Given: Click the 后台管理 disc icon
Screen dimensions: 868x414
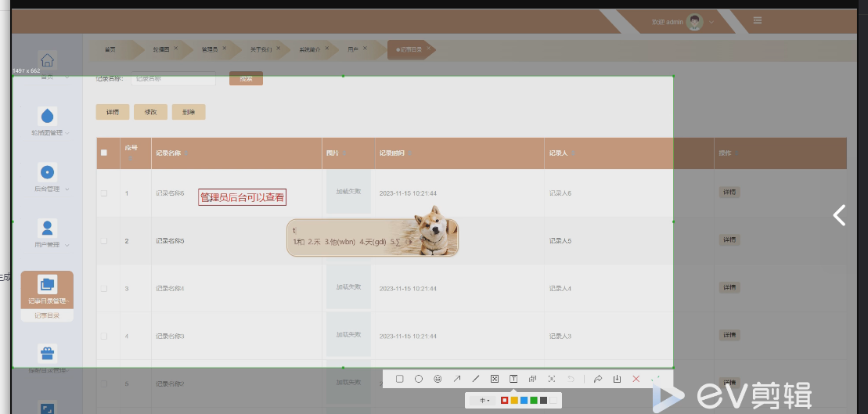Looking at the screenshot, I should [48, 172].
